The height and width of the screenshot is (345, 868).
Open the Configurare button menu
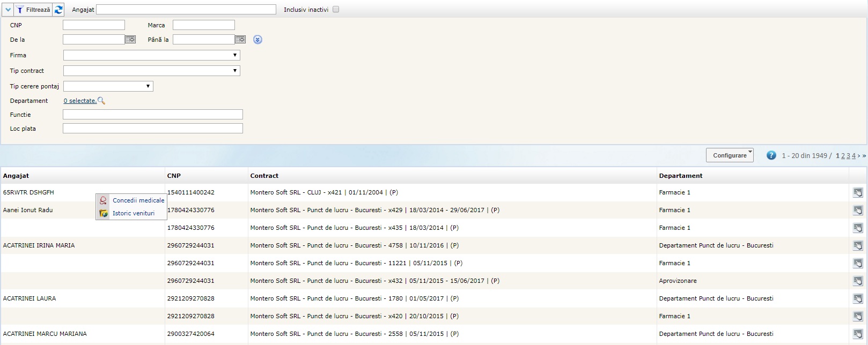point(730,155)
